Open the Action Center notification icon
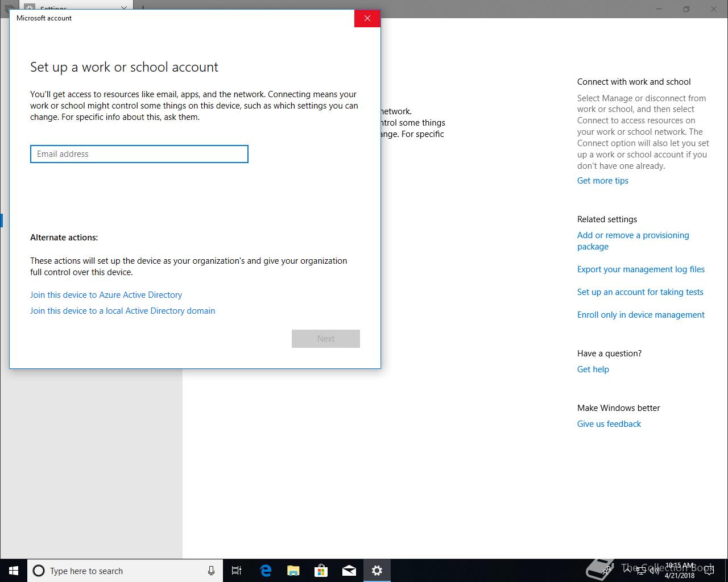728x582 pixels. pos(709,571)
